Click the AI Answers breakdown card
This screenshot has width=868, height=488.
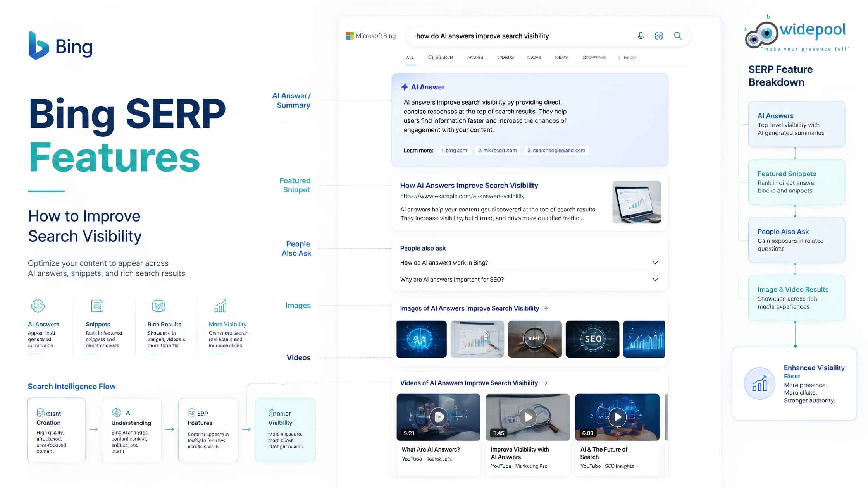click(796, 124)
